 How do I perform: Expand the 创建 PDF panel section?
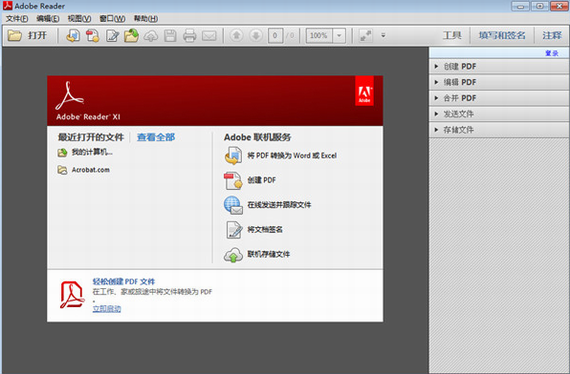(x=499, y=67)
